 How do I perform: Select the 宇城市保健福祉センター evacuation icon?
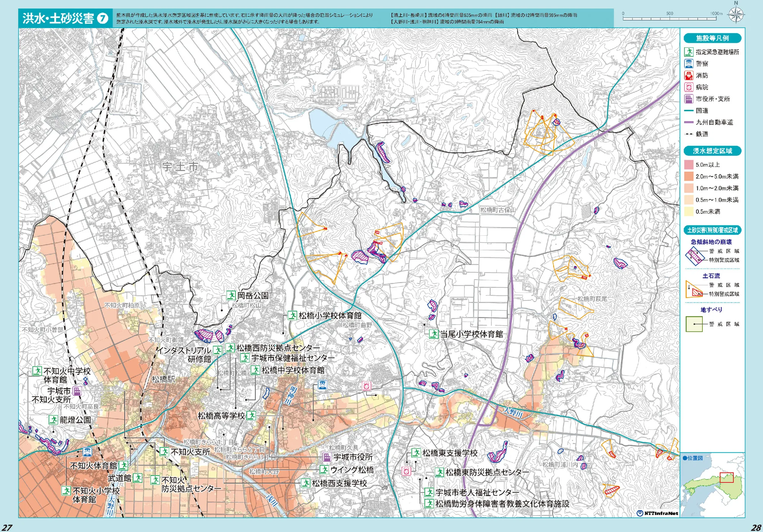coord(245,358)
